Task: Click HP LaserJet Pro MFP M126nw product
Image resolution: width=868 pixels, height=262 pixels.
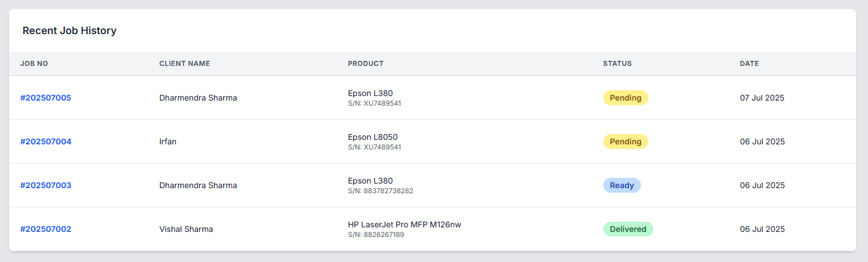Action: pyautogui.click(x=404, y=224)
